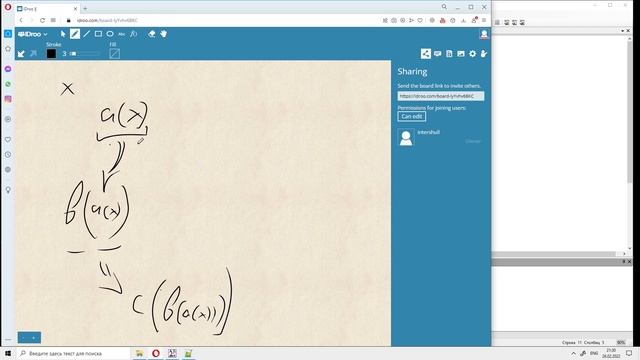Select the Ellipse tool
This screenshot has height=360, width=640.
(x=110, y=34)
